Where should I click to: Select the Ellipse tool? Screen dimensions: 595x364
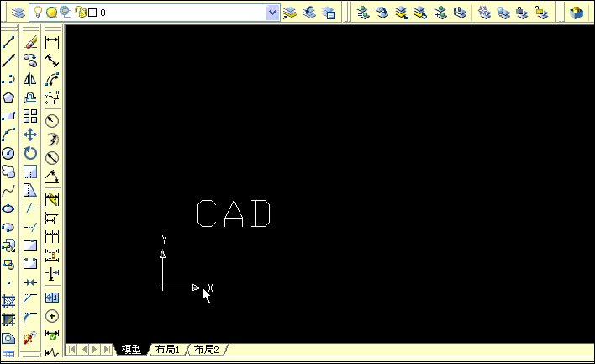pos(8,208)
